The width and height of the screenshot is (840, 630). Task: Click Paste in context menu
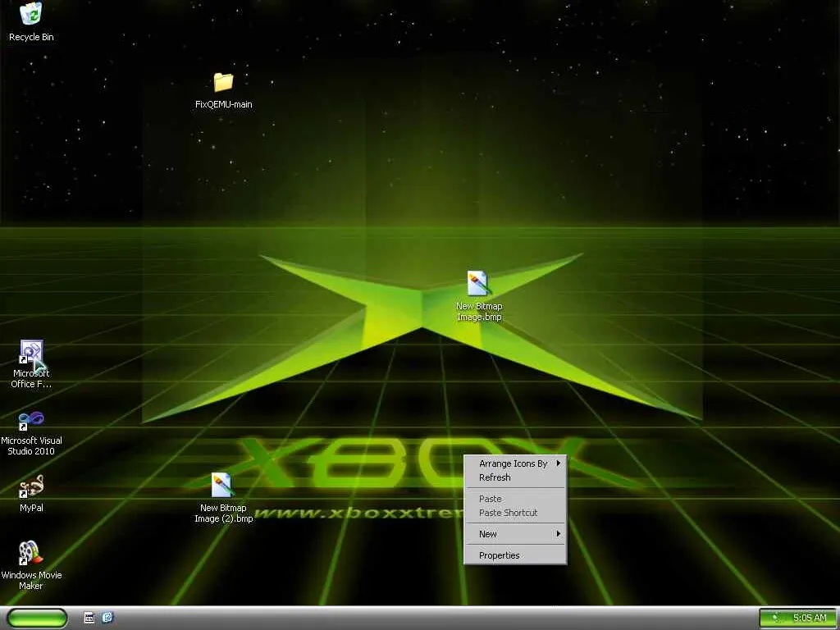(x=515, y=499)
